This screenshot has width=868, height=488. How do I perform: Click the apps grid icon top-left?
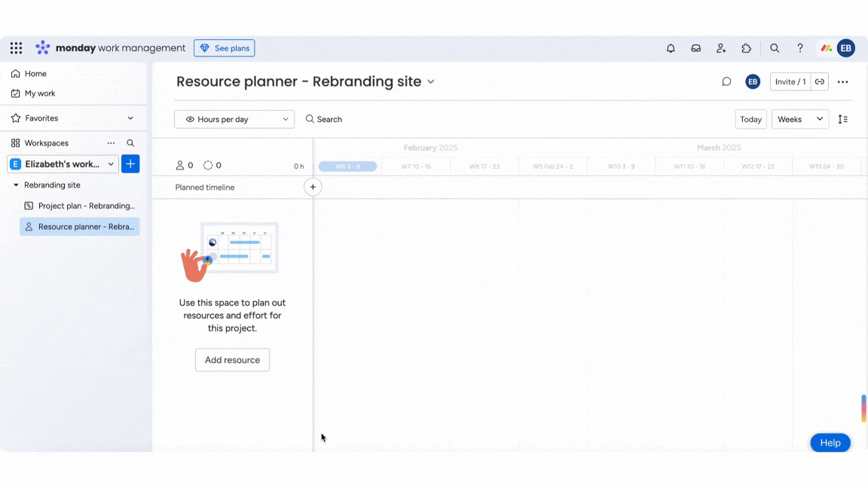tap(16, 47)
